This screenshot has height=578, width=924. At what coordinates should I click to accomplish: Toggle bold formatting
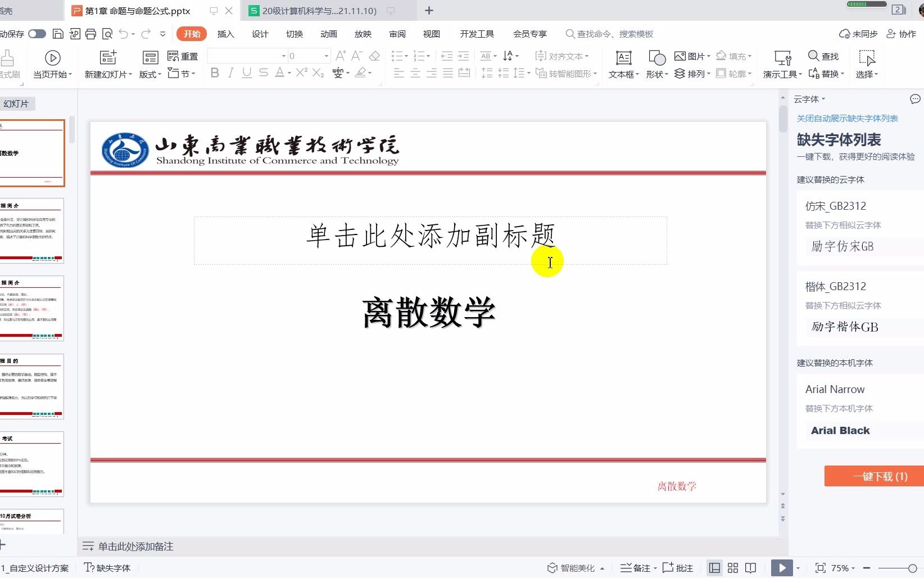click(x=214, y=73)
